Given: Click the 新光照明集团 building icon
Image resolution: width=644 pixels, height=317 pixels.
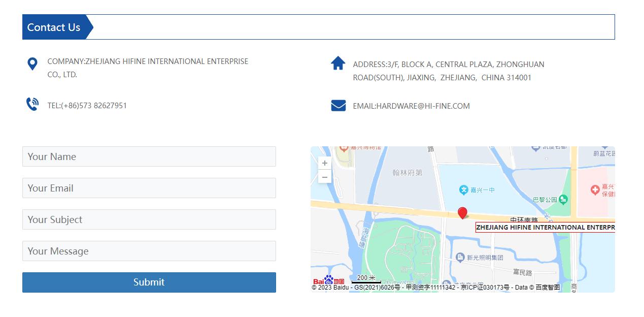Looking at the screenshot, I should 460,258.
